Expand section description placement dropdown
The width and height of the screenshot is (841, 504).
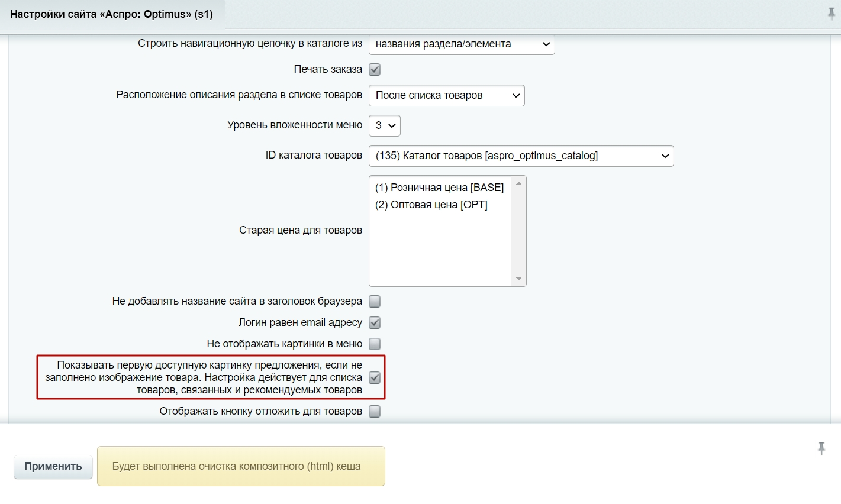(447, 95)
